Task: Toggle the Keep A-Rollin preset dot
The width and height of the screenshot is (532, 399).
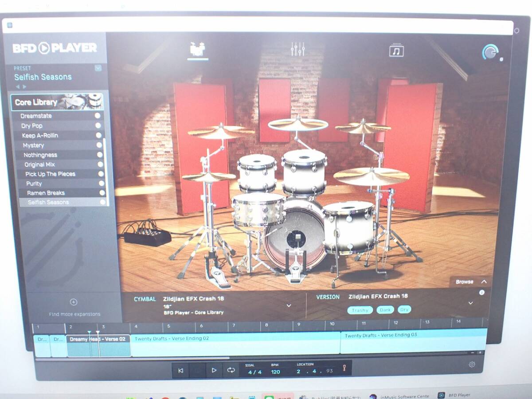Action: tap(98, 135)
